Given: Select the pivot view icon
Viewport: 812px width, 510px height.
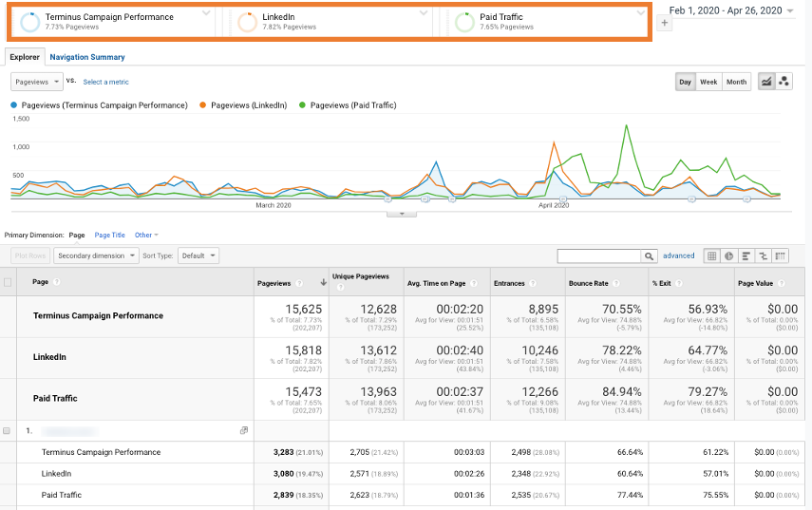Looking at the screenshot, I should (781, 255).
